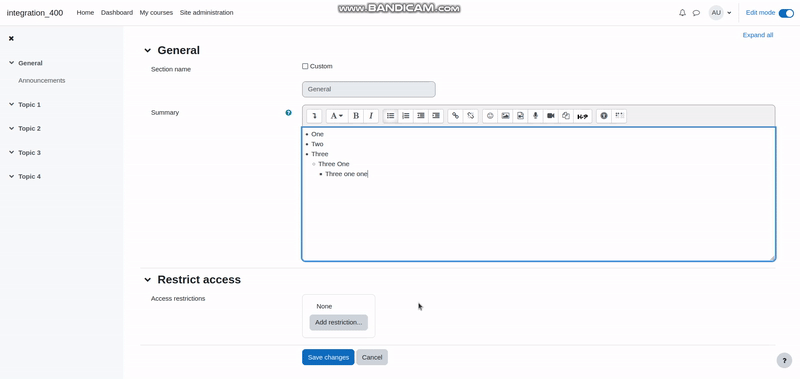Toggle ordered numbered list
Image resolution: width=800 pixels, height=379 pixels.
(x=406, y=116)
